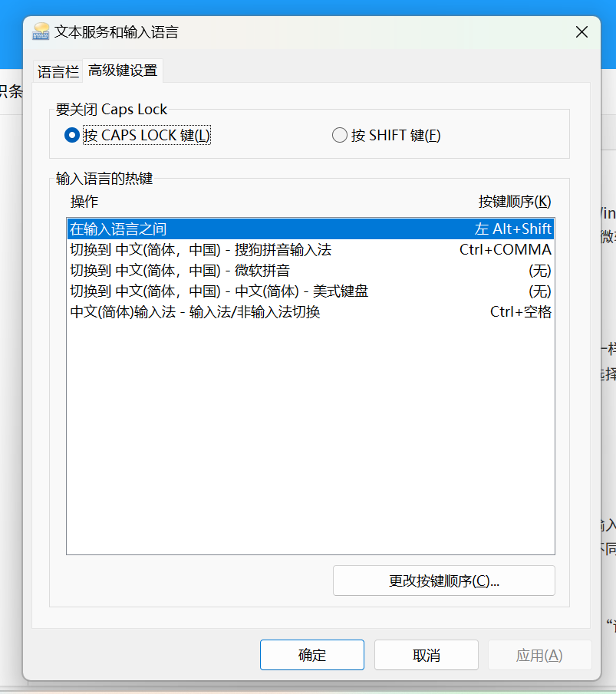Click the keyboard icon in title bar
This screenshot has width=616, height=694.
[41, 32]
